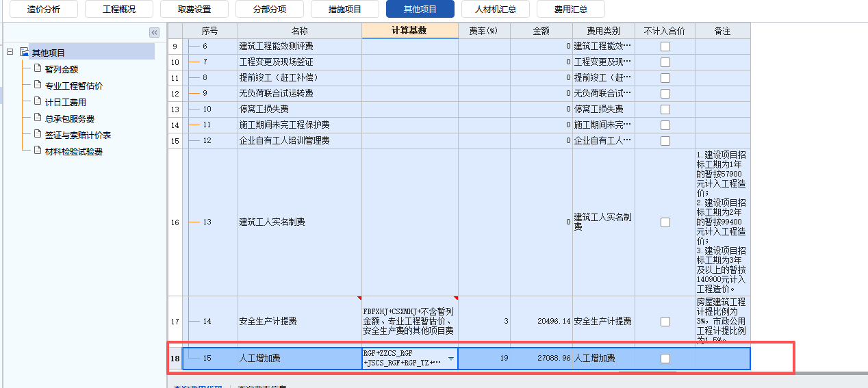Image resolution: width=868 pixels, height=388 pixels.
Task: Open the 人材机汇总 tab
Action: 496,10
